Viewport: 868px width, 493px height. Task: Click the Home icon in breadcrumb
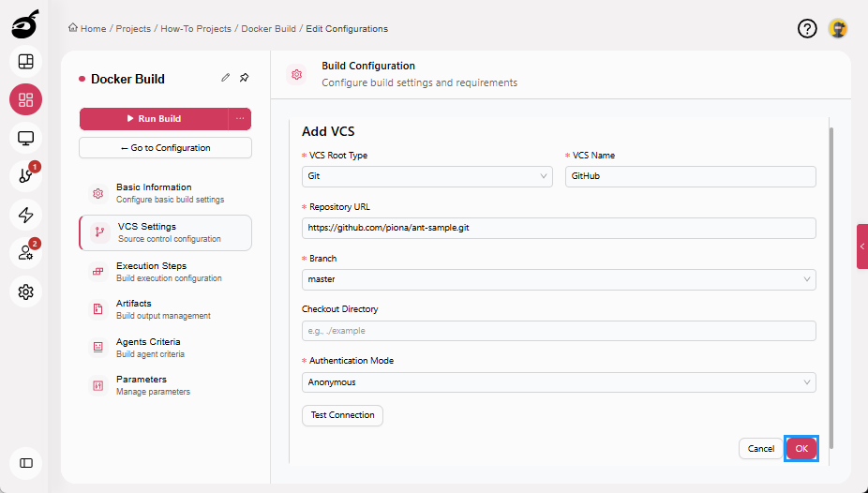pyautogui.click(x=72, y=28)
